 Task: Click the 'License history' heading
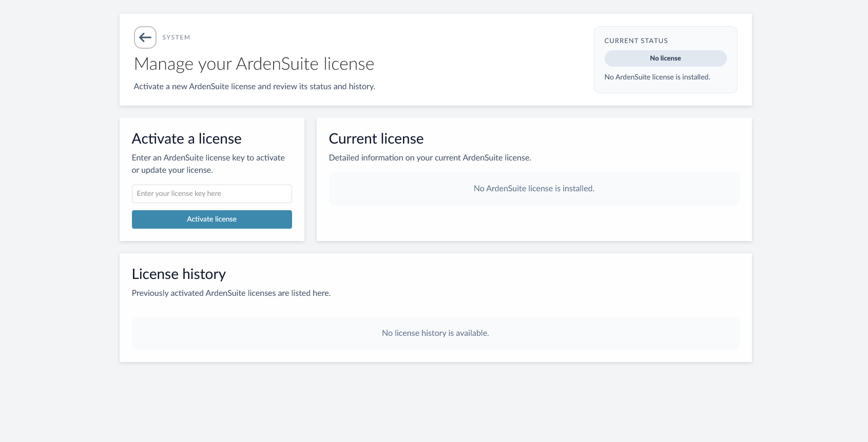click(x=179, y=274)
